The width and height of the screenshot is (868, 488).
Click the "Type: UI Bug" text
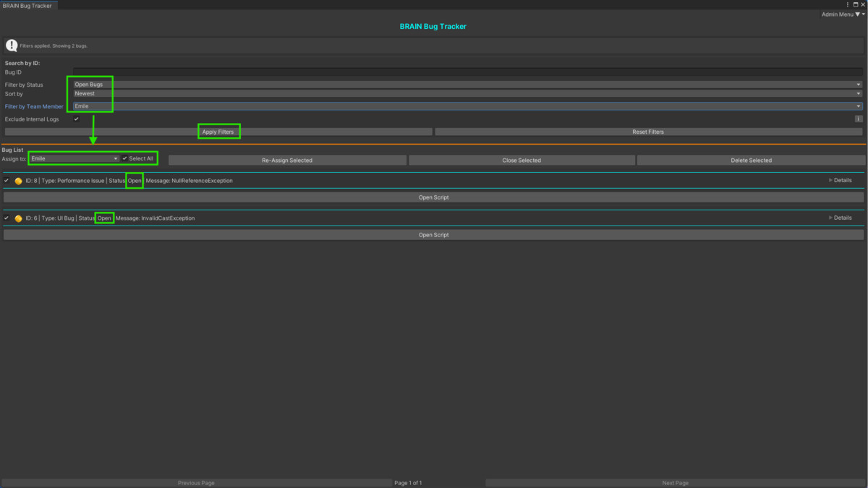pyautogui.click(x=59, y=218)
